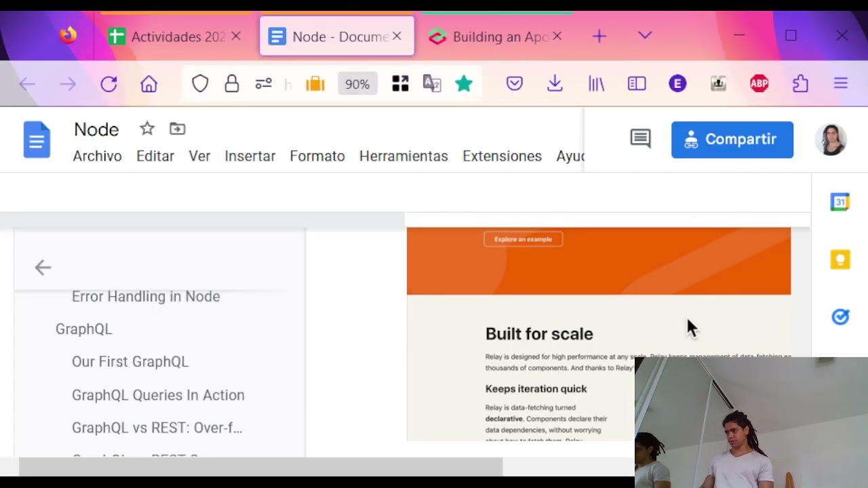
Task: Click the Firefox logo icon
Action: coord(68,35)
